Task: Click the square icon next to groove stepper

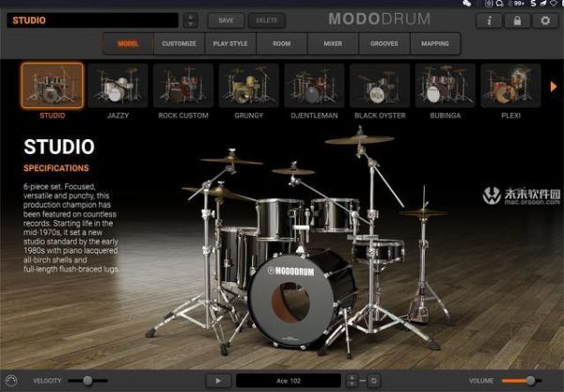Action: point(374,381)
